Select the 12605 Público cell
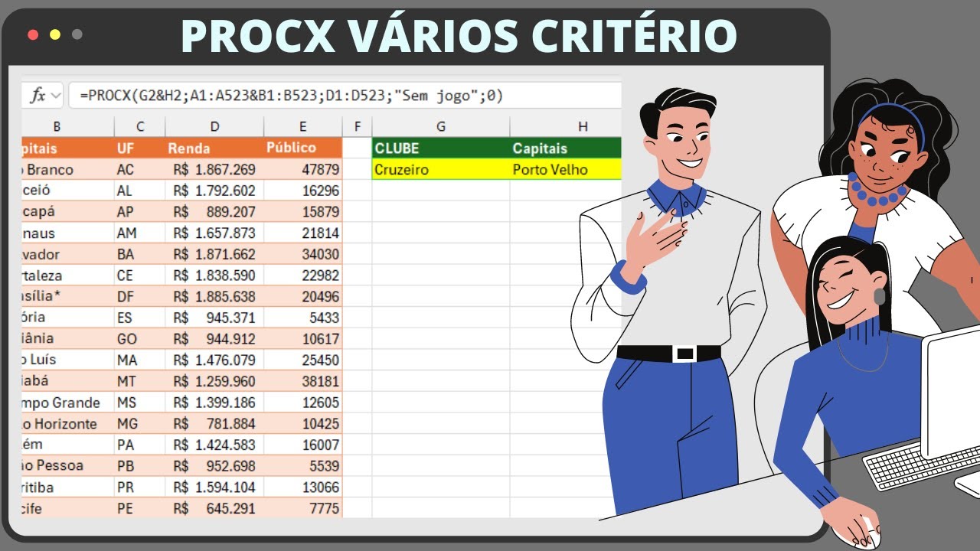Screen dimensions: 980x551 click(303, 402)
